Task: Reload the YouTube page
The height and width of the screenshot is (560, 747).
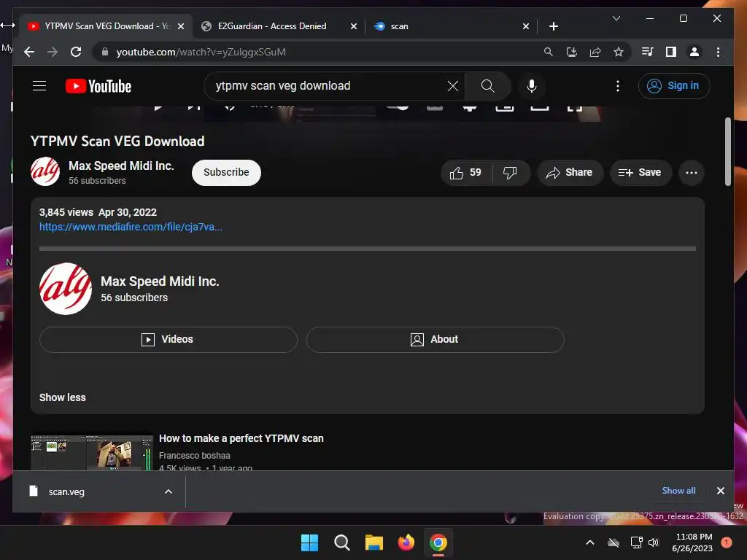Action: 76,52
